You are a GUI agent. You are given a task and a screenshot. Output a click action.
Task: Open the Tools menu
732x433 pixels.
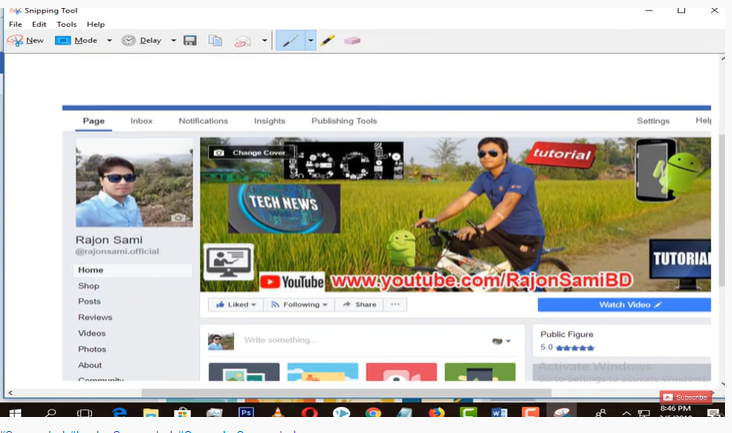pos(66,24)
